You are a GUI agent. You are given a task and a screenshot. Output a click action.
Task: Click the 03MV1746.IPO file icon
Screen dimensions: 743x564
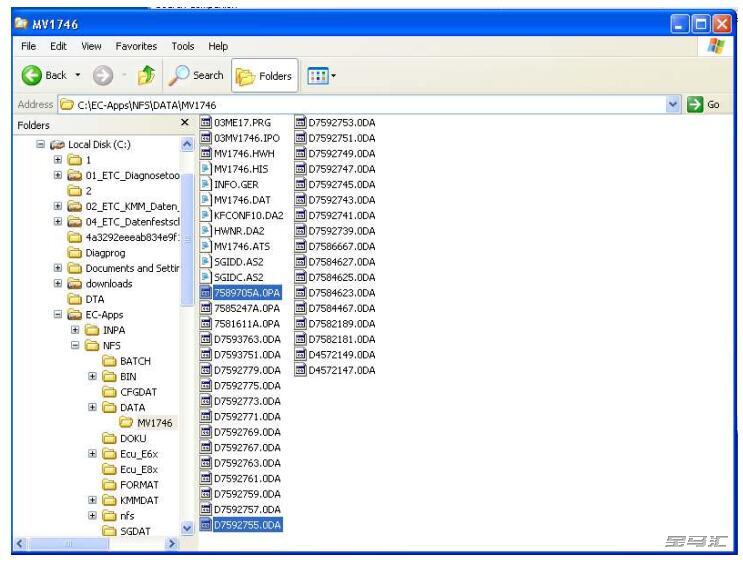[x=205, y=138]
